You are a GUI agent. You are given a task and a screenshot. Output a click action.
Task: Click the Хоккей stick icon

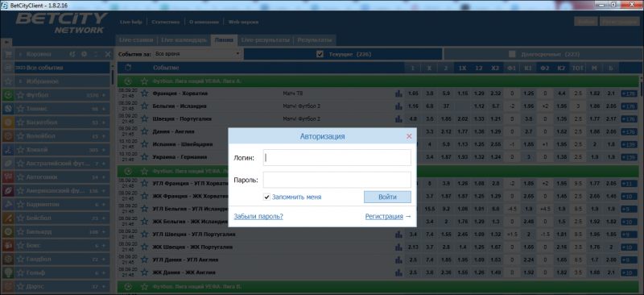click(x=7, y=150)
